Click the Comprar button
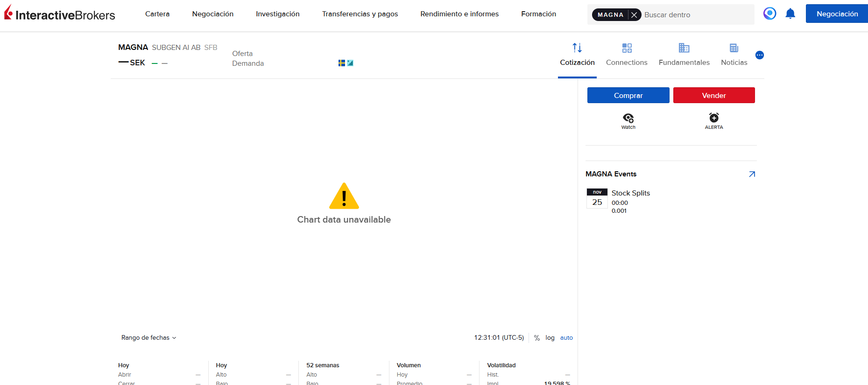Image resolution: width=868 pixels, height=385 pixels. 628,95
